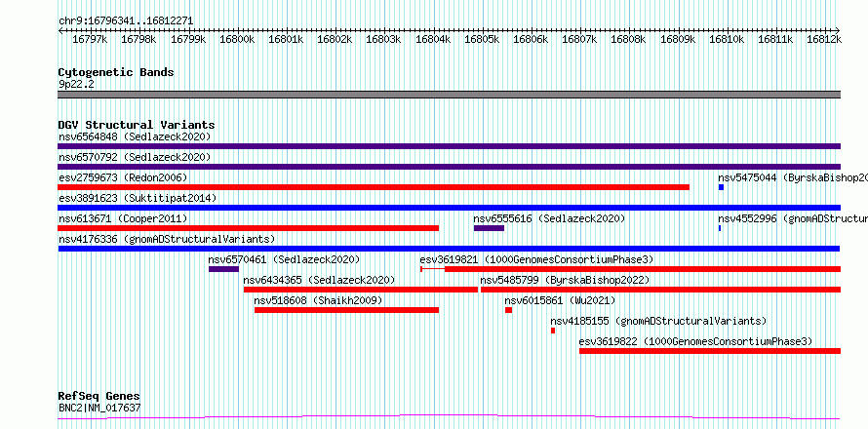The image size is (868, 429).
Task: Click the nsv6015861 (Wu2021) label
Action: tap(560, 300)
